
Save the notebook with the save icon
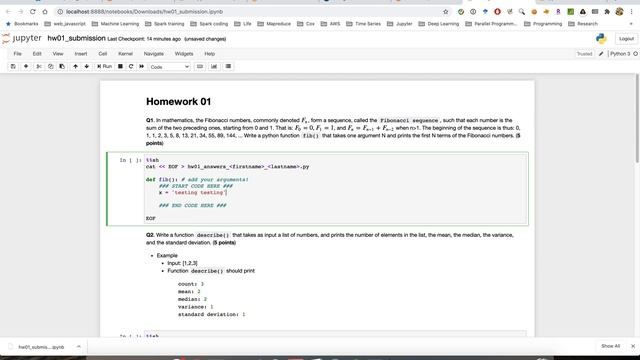tap(13, 67)
